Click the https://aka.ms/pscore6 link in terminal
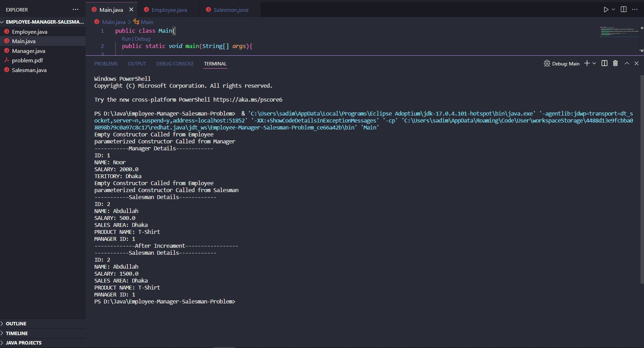Image resolution: width=644 pixels, height=348 pixels. pos(248,100)
